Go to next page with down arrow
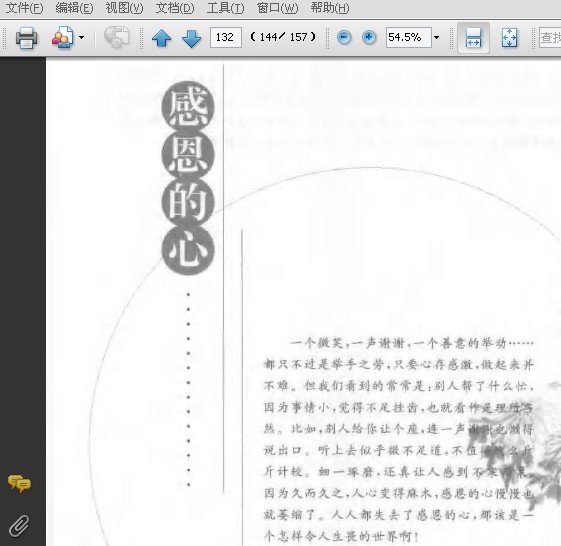This screenshot has height=546, width=561. click(191, 38)
